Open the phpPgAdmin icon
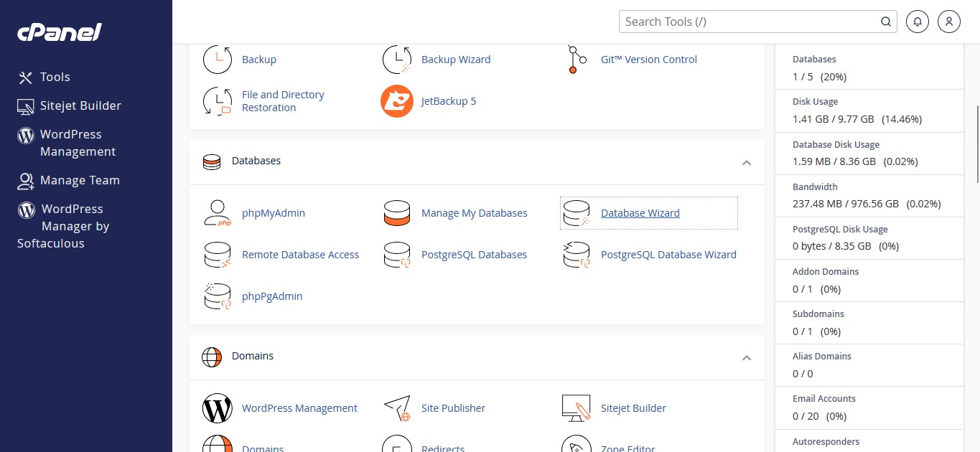This screenshot has height=452, width=980. (x=218, y=296)
